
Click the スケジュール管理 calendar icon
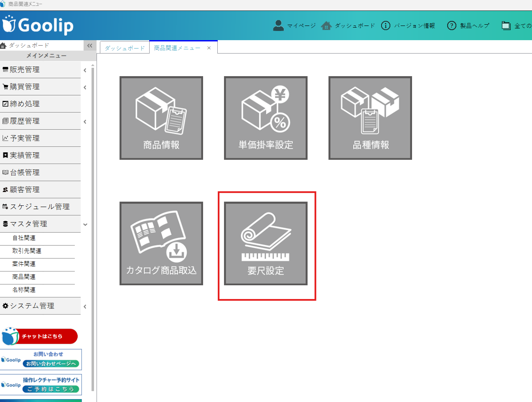[x=5, y=207]
